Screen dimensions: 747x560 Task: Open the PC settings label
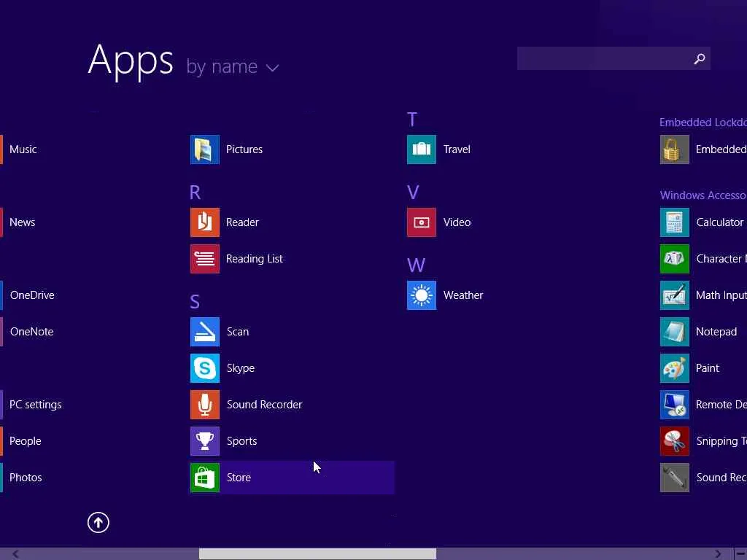coord(35,405)
